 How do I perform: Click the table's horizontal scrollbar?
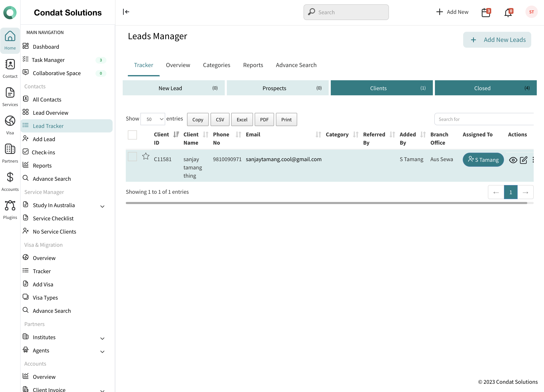pyautogui.click(x=326, y=203)
